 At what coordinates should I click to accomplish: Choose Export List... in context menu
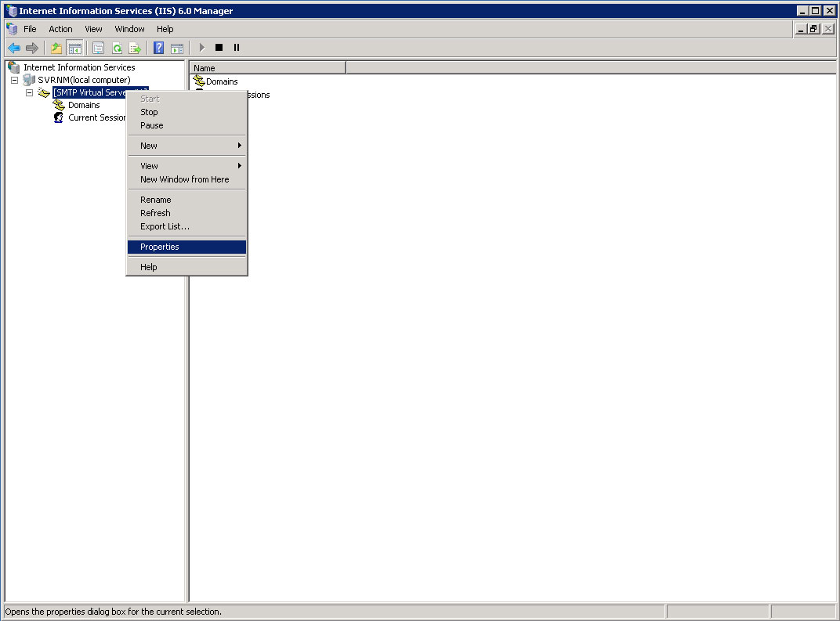pos(186,226)
